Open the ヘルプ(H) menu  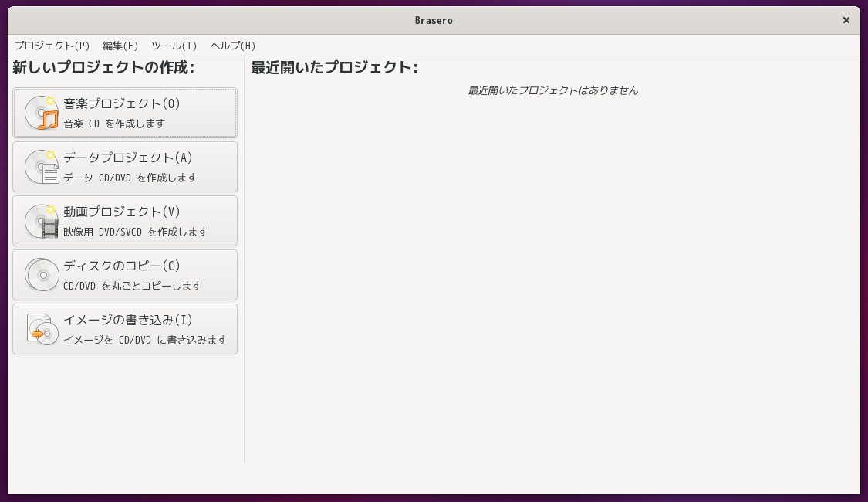point(232,46)
